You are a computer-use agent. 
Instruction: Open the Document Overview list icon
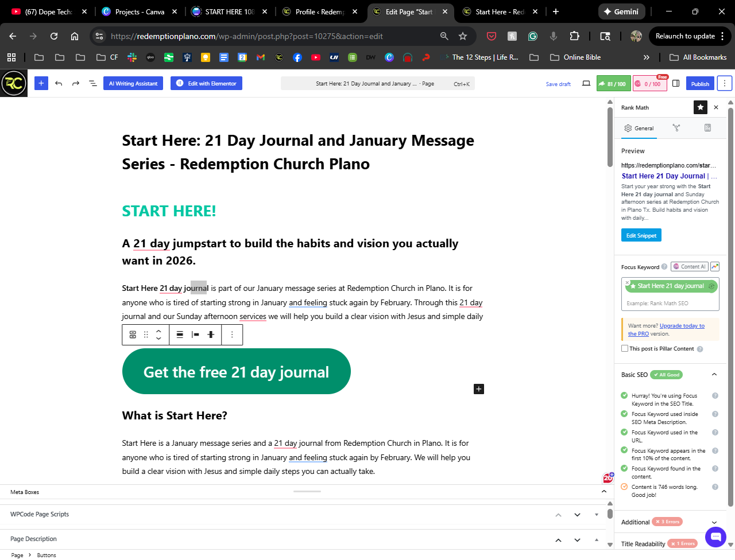pos(92,83)
